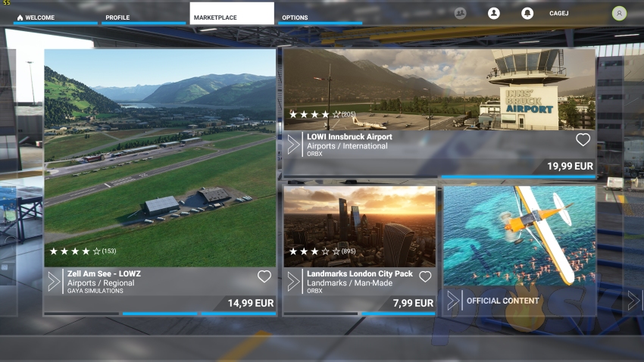Go to the Options tab
Image resolution: width=644 pixels, height=362 pixels.
(x=320, y=14)
